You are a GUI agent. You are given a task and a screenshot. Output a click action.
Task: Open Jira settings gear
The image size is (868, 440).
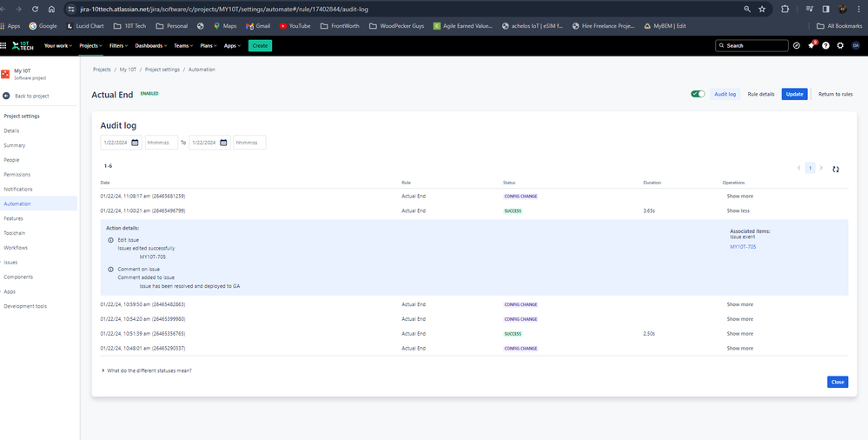pos(840,45)
